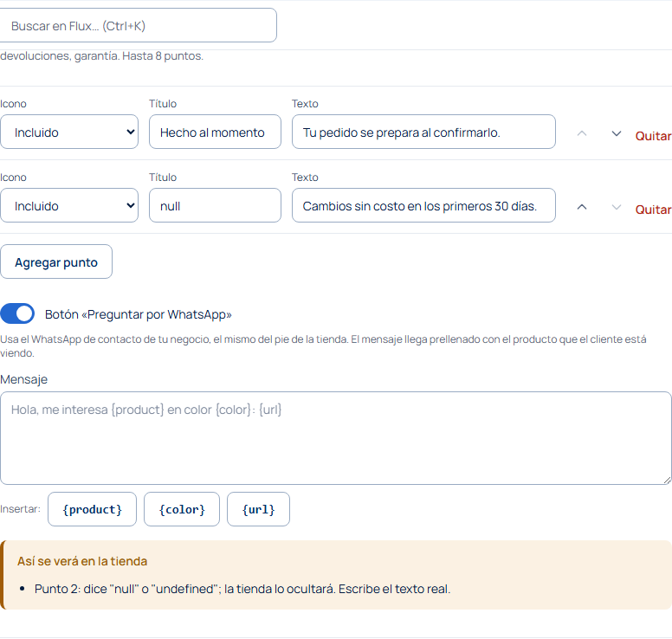Viewport: 672px width, 639px height.
Task: Open Icono dropdown in the 'null' row
Action: coord(69,206)
